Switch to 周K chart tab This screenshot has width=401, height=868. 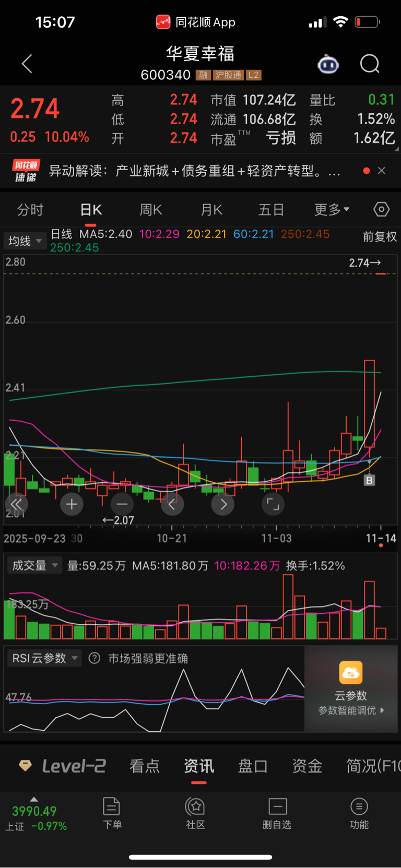tap(151, 210)
